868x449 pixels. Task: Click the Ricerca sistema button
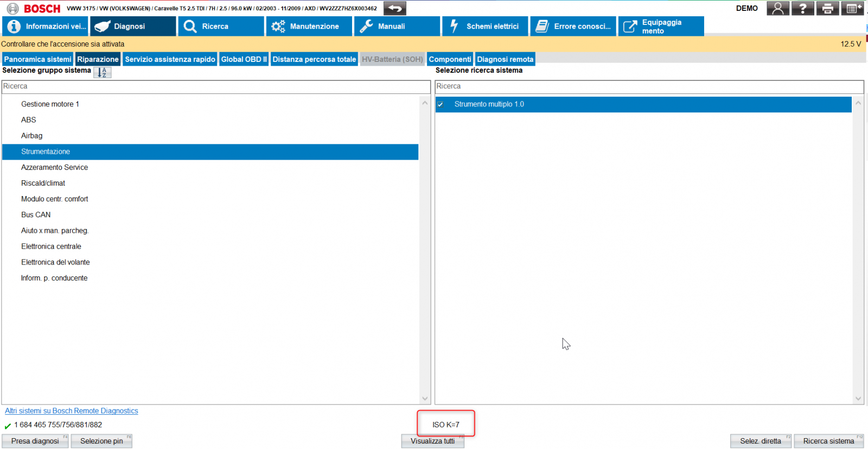(x=829, y=441)
